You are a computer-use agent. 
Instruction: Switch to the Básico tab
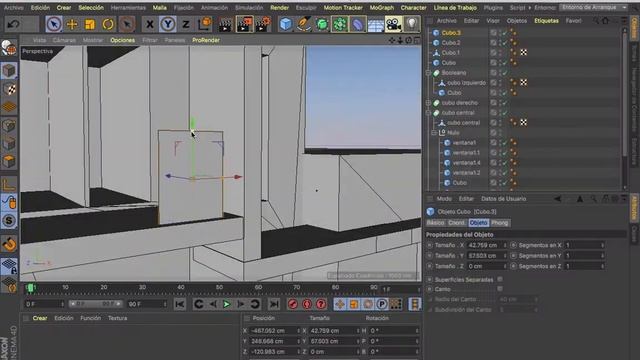point(436,223)
